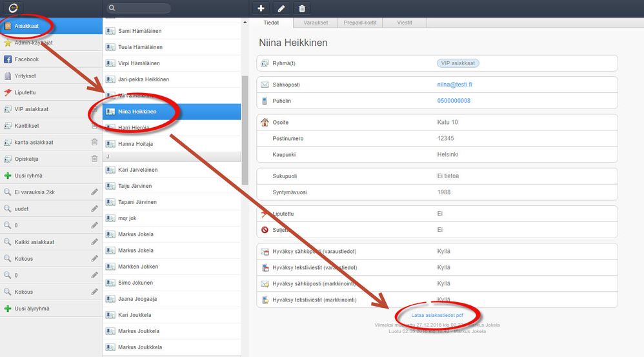Create a new group with Uusi ryhmä
This screenshot has width=644, height=357.
[51, 176]
